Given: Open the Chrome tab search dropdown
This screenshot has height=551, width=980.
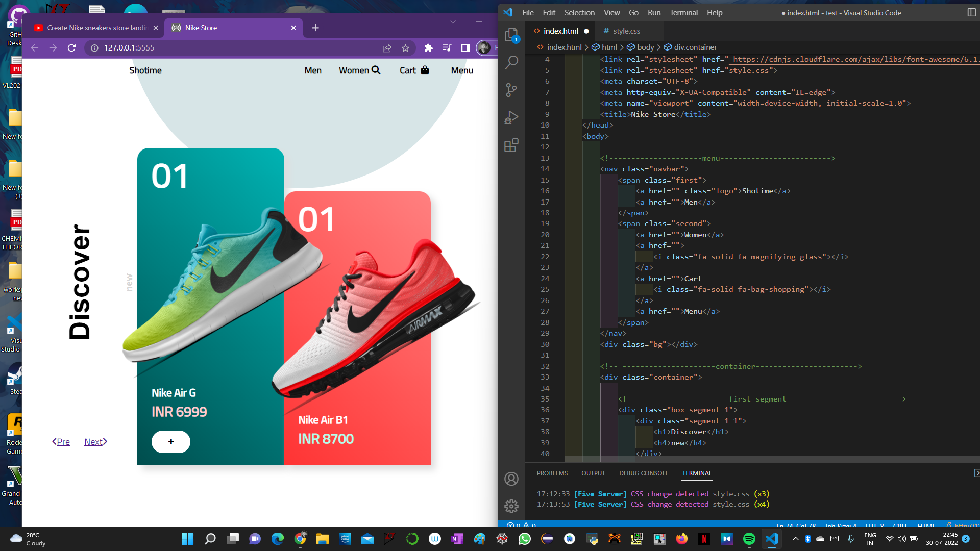Looking at the screenshot, I should coord(453,22).
